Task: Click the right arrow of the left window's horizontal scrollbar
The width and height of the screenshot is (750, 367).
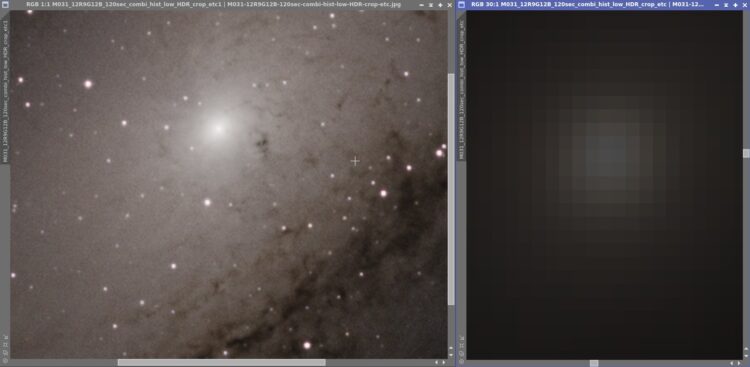Action: point(443,363)
